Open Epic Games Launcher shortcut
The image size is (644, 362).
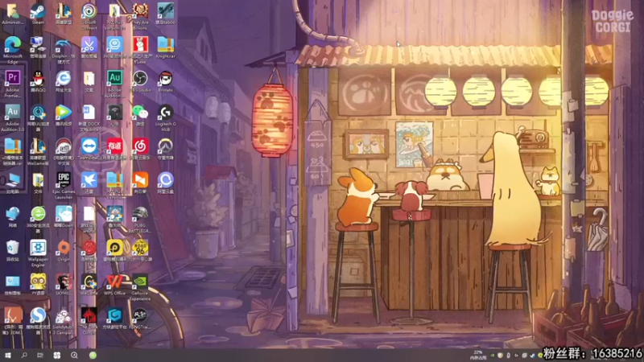point(64,186)
